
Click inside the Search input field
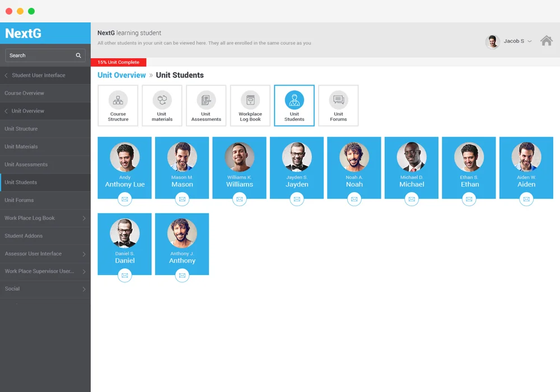click(x=39, y=55)
